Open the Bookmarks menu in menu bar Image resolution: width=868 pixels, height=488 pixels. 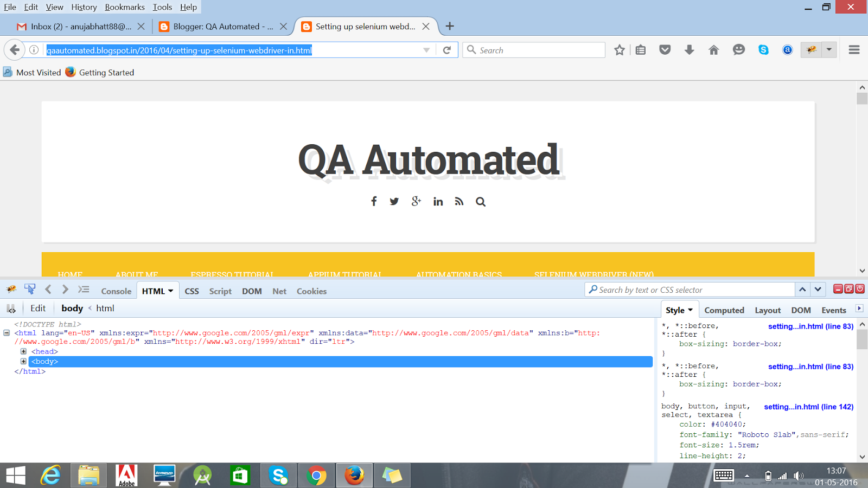[x=125, y=7]
